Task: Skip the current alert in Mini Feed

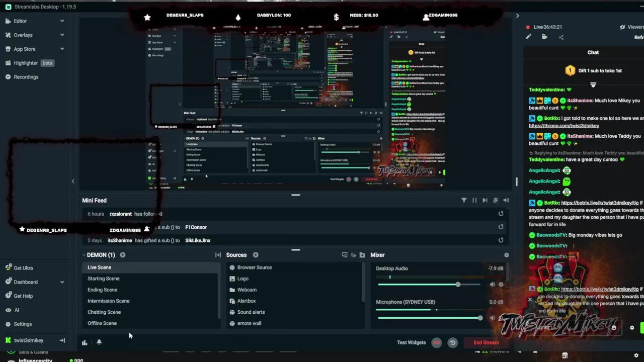Action: click(485, 200)
